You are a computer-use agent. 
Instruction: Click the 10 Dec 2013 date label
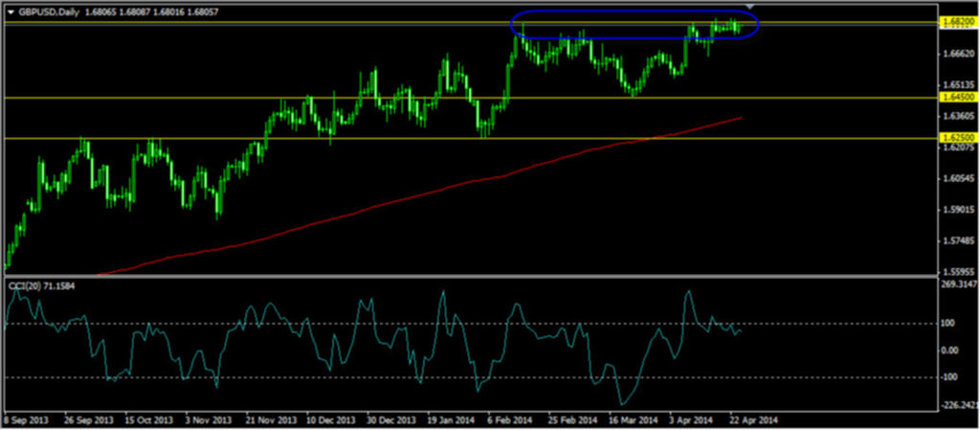pyautogui.click(x=329, y=420)
